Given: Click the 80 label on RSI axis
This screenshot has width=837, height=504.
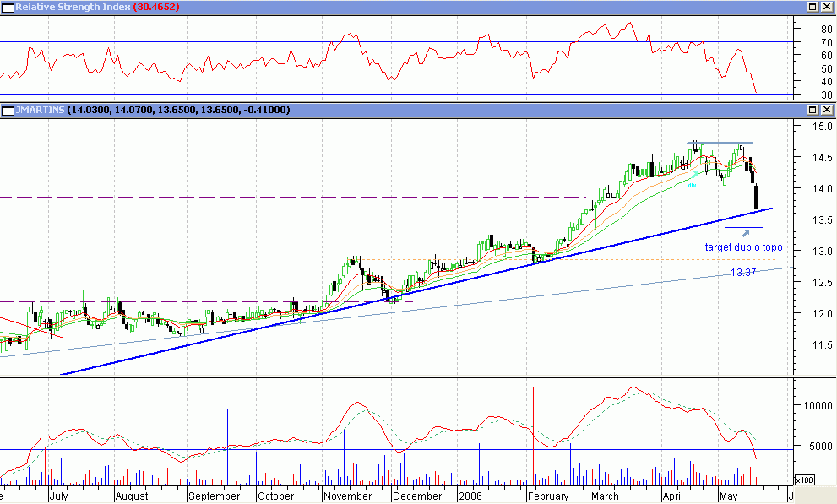Looking at the screenshot, I should 827,30.
